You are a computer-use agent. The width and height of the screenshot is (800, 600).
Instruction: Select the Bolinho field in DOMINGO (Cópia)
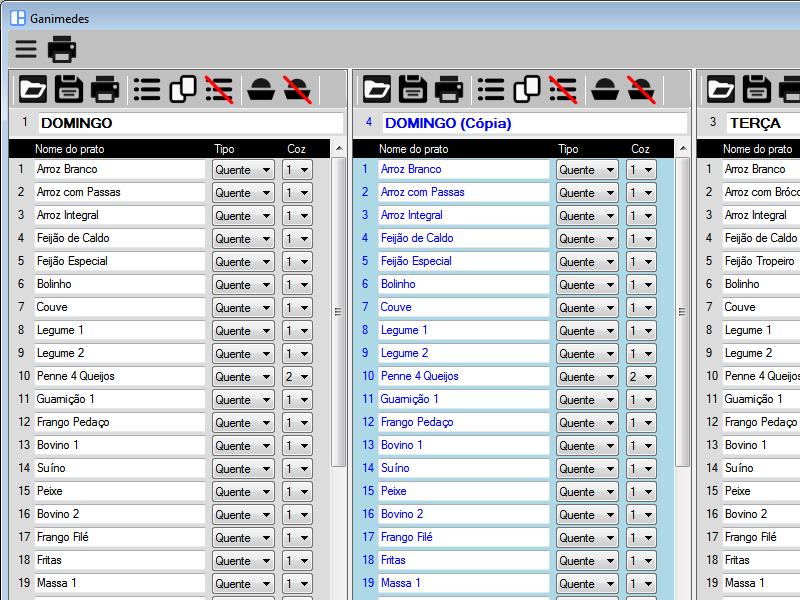point(463,284)
